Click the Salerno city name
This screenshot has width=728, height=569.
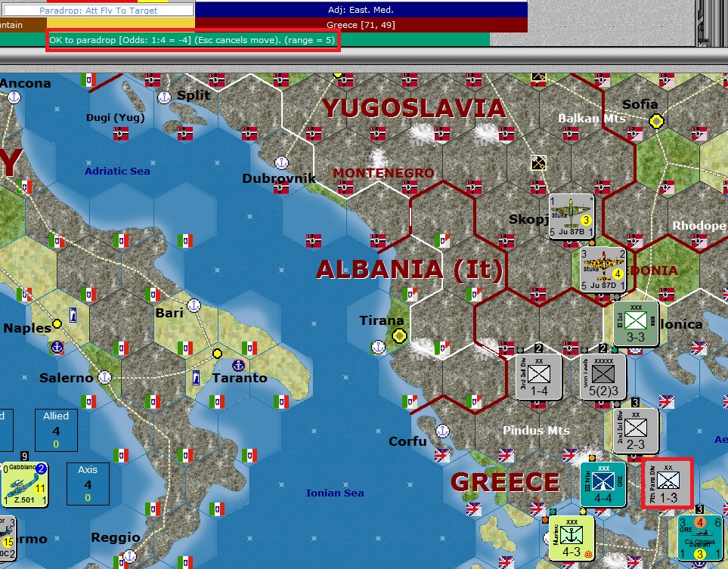(66, 378)
